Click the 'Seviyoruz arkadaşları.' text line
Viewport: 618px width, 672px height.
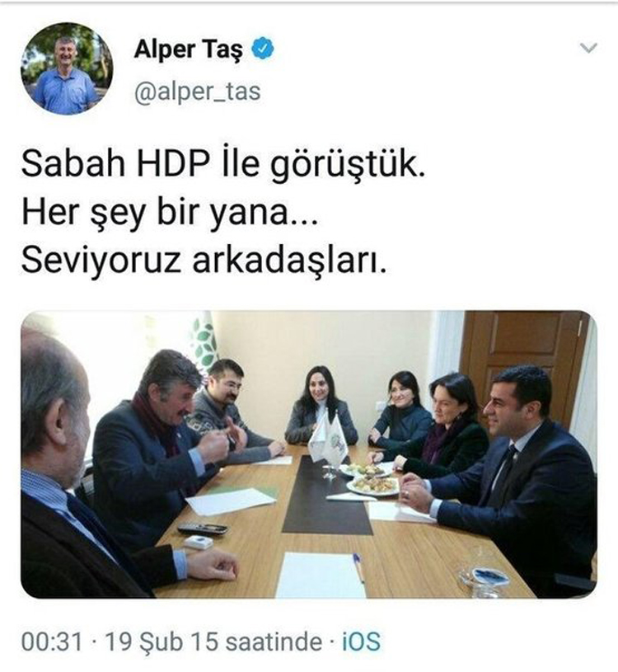click(x=204, y=261)
